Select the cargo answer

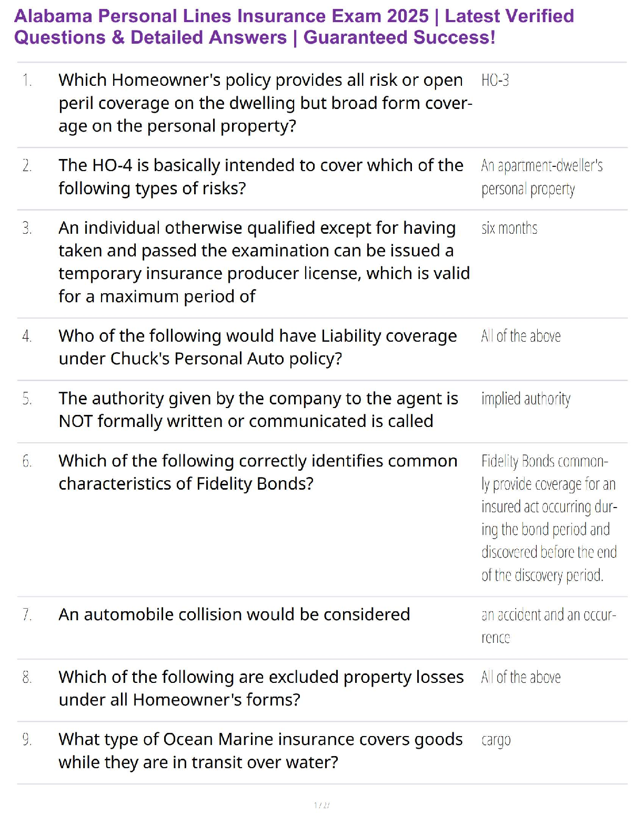coord(496,740)
